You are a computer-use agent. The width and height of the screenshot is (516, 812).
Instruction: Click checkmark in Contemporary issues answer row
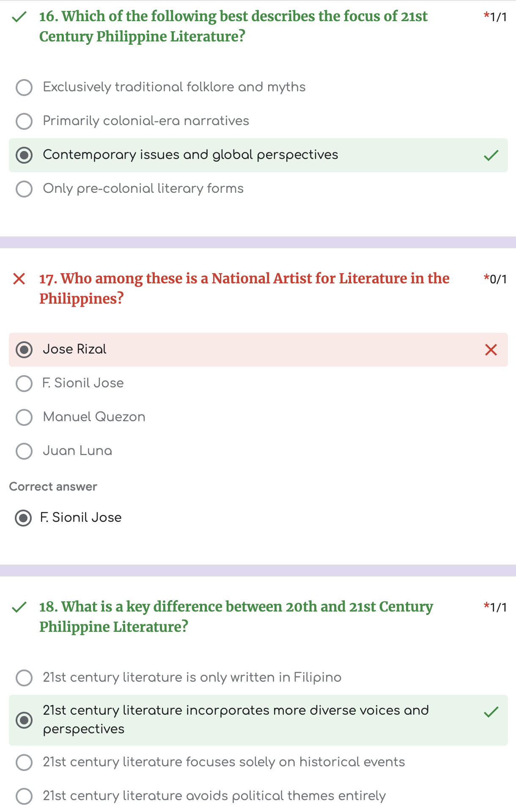pyautogui.click(x=491, y=155)
